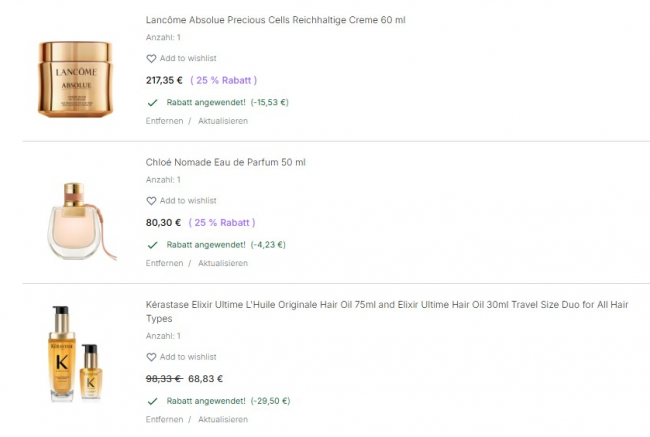Click the discount checkmark icon under Chloé price
Viewport: 650px width, 437px height.
point(152,244)
